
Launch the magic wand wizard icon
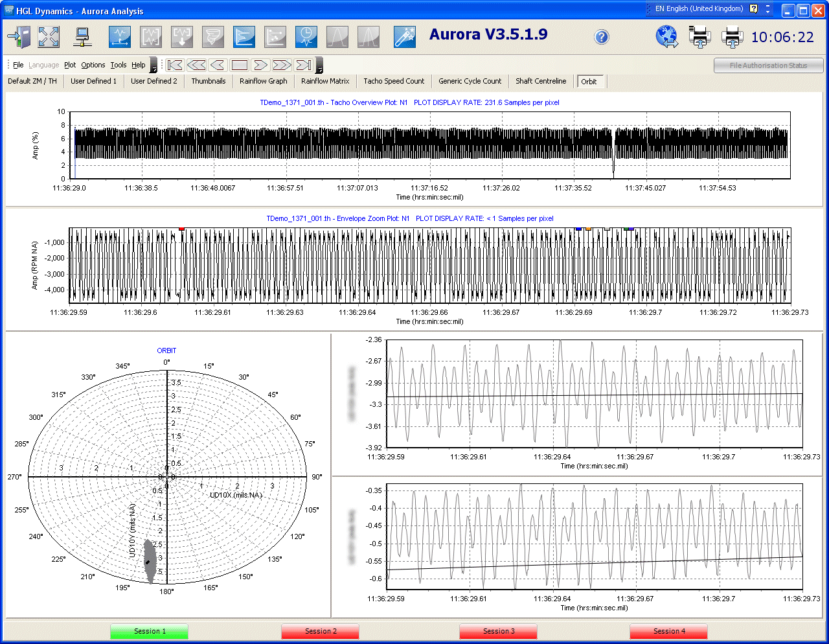click(x=404, y=37)
